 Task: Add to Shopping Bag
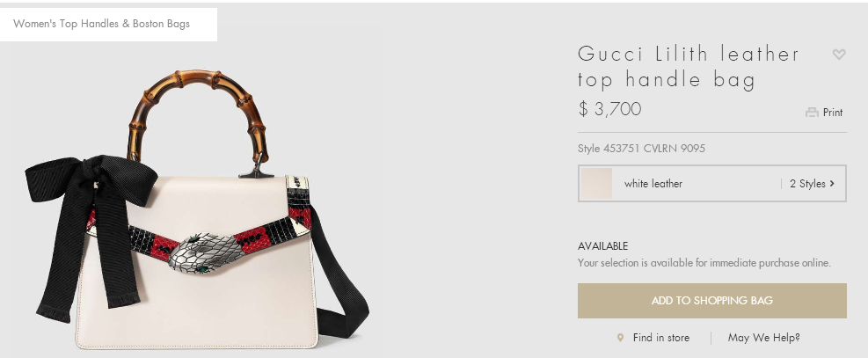[x=711, y=301]
